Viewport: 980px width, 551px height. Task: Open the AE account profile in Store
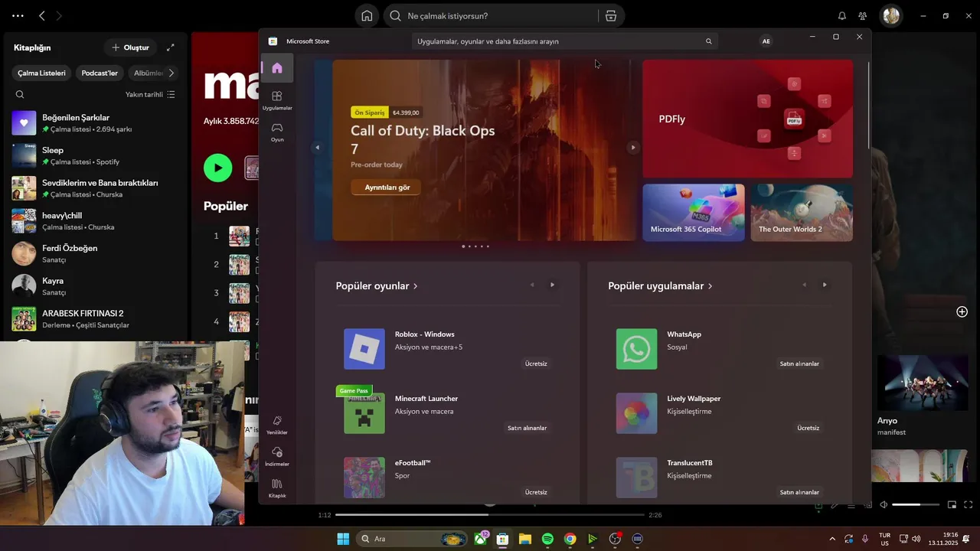(x=766, y=41)
